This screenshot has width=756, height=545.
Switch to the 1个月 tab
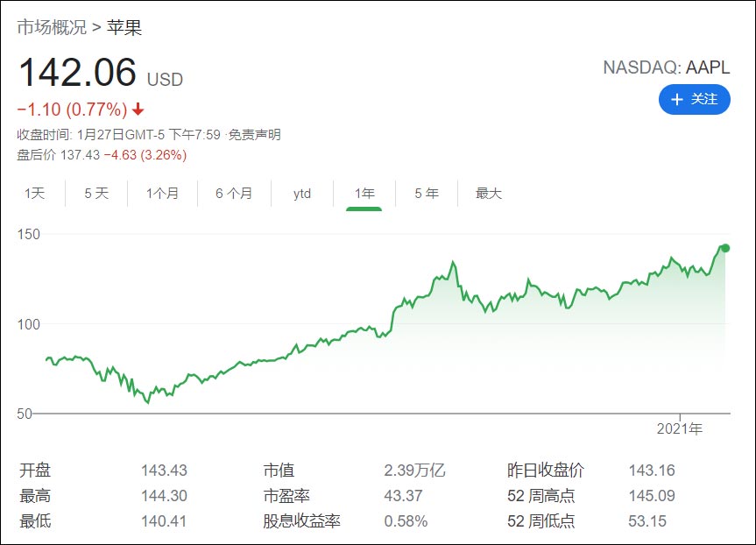(x=162, y=194)
